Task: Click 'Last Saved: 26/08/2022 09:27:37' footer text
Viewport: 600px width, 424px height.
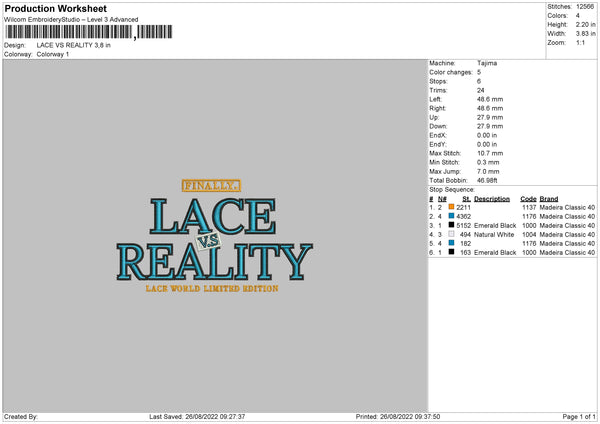Action: point(197,416)
